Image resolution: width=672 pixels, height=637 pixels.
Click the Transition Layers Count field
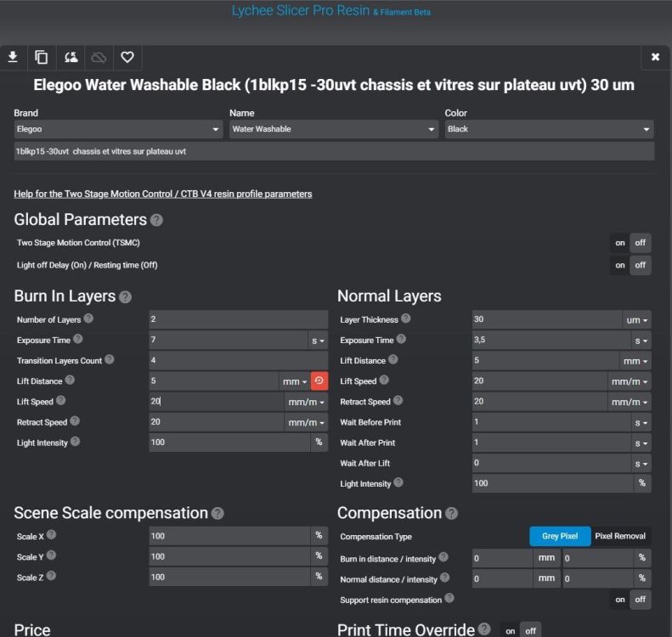[x=238, y=361]
